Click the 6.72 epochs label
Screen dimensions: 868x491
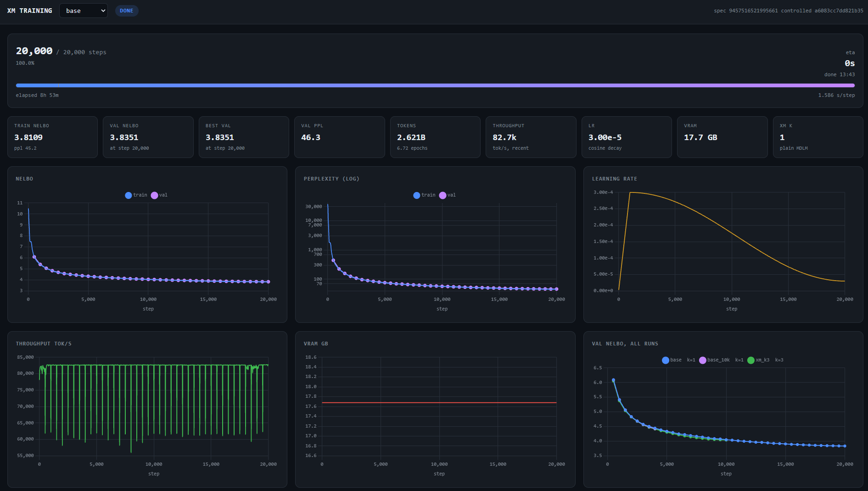412,148
